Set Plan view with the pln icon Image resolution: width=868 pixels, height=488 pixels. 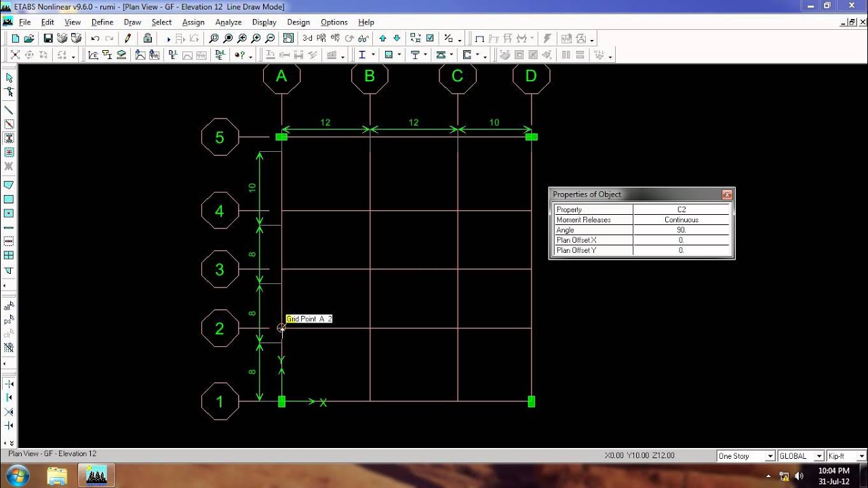click(322, 39)
